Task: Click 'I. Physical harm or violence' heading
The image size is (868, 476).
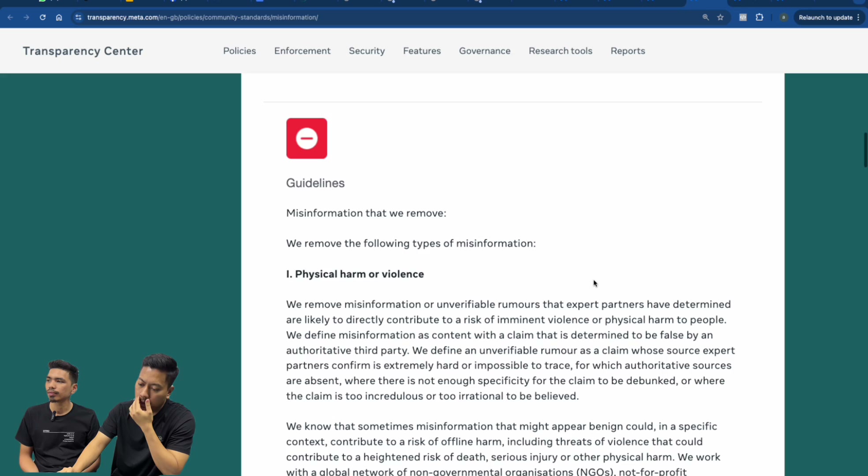Action: point(355,274)
